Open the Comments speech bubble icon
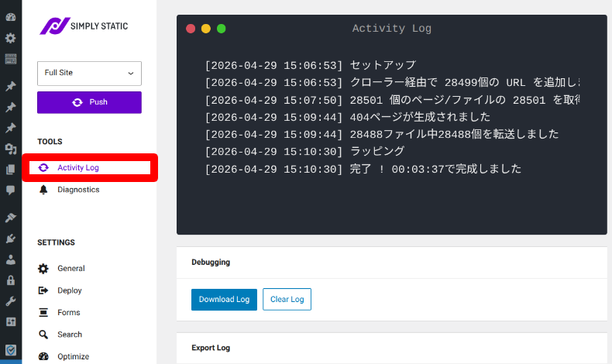 point(11,190)
